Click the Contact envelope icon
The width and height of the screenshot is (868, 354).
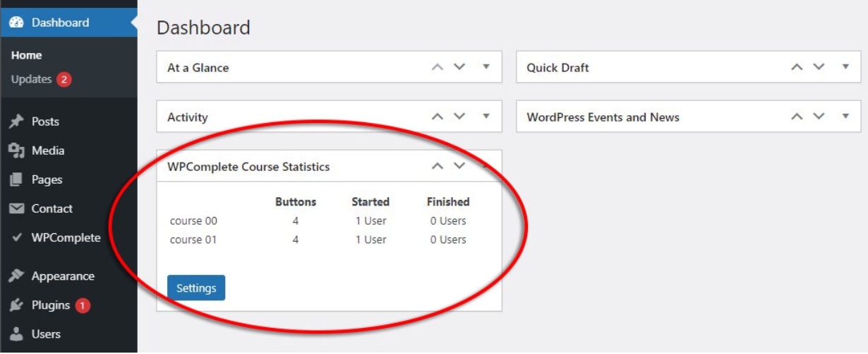(x=16, y=208)
